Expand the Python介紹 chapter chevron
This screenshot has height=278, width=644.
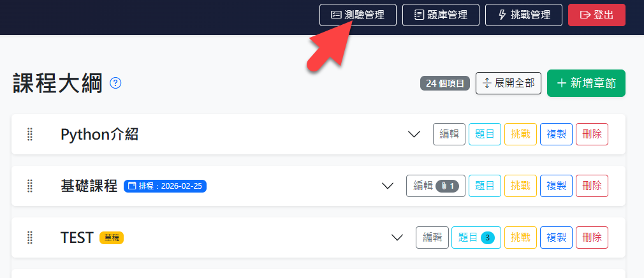coord(414,135)
